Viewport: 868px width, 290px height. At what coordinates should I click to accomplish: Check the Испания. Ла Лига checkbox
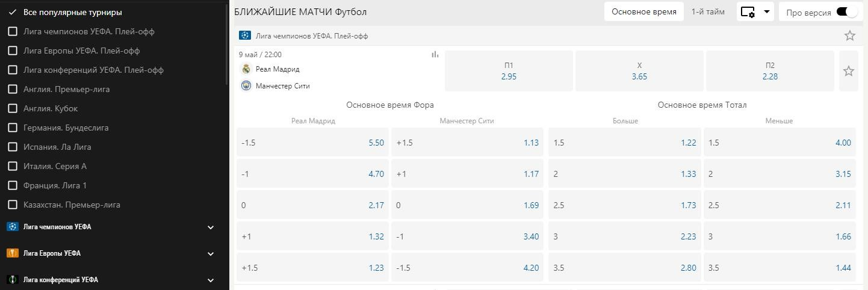click(x=12, y=147)
